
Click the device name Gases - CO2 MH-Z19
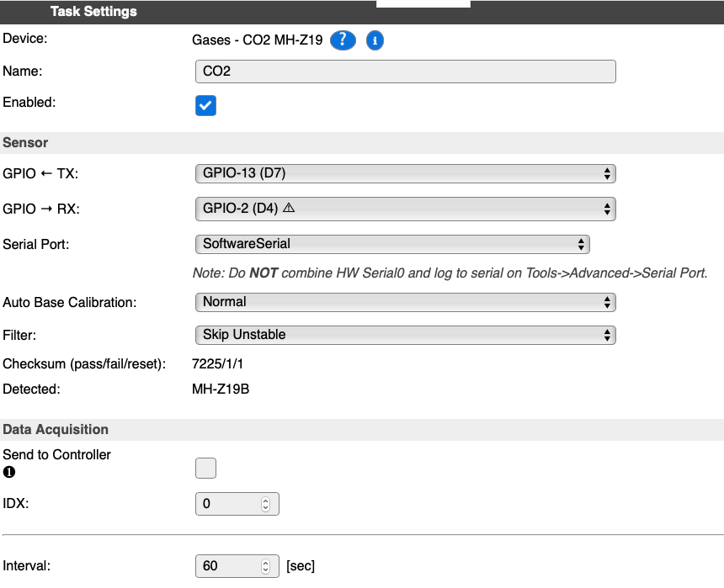click(257, 40)
